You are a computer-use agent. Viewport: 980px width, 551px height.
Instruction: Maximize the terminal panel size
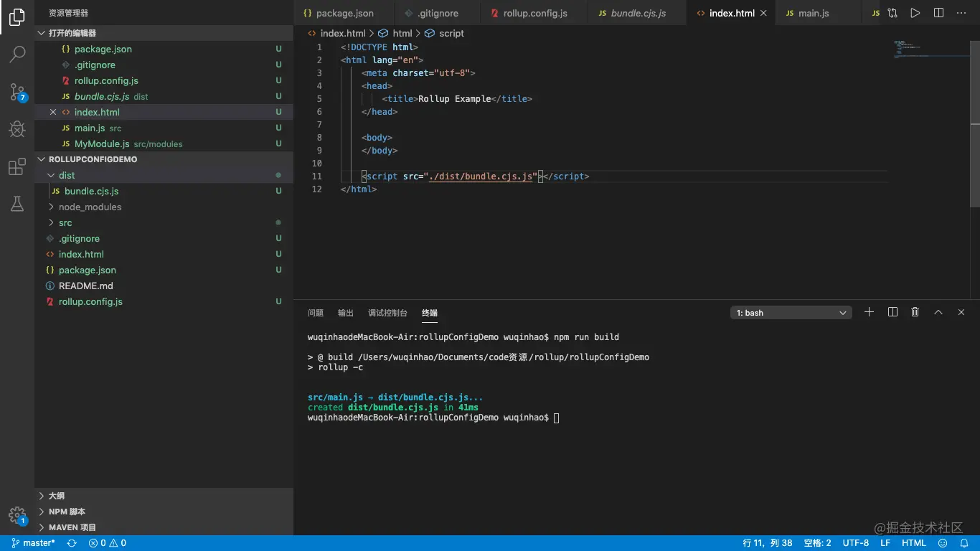tap(938, 312)
